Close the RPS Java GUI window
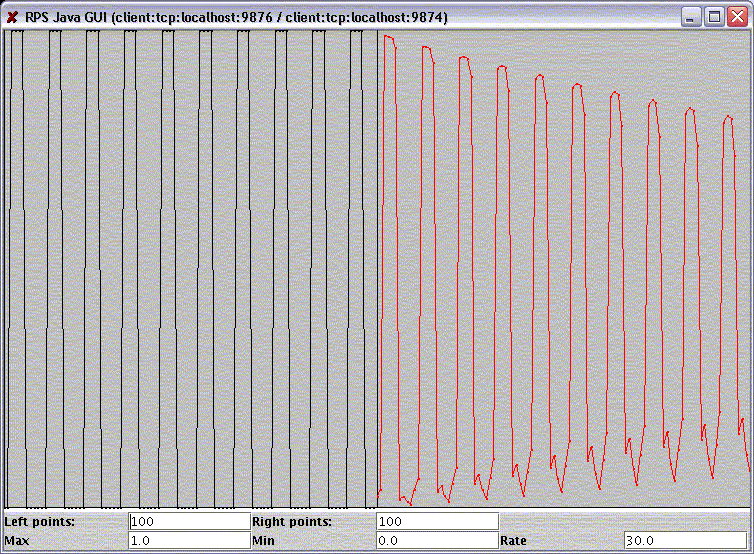Screen dimensions: 754x554 pos(736,17)
